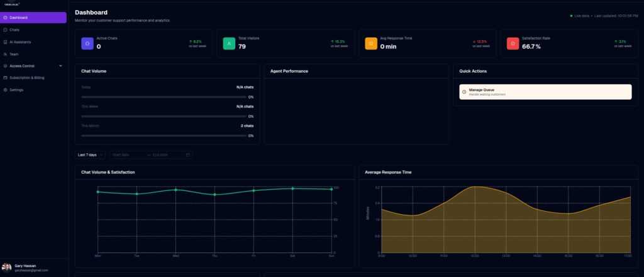Click the clock icon in Manage Queue
This screenshot has width=644, height=277.
click(x=464, y=92)
